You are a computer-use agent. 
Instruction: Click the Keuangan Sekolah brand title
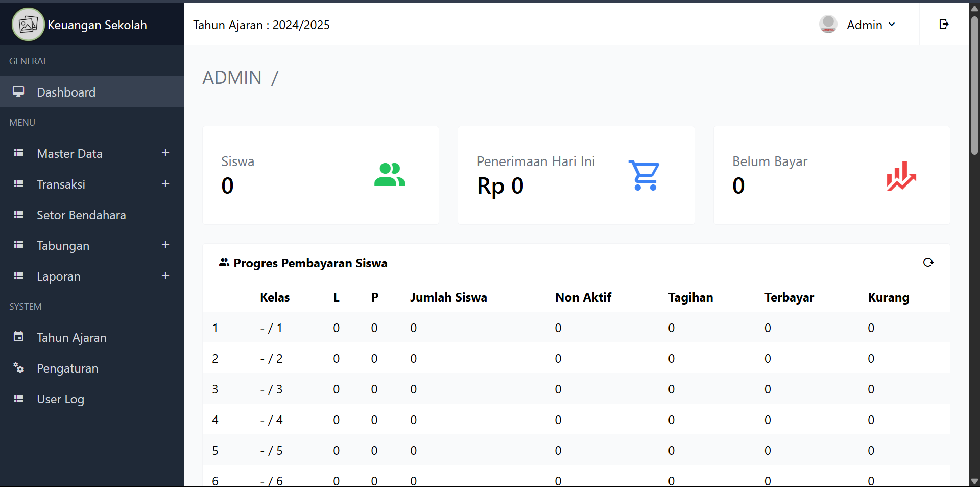[x=97, y=25]
